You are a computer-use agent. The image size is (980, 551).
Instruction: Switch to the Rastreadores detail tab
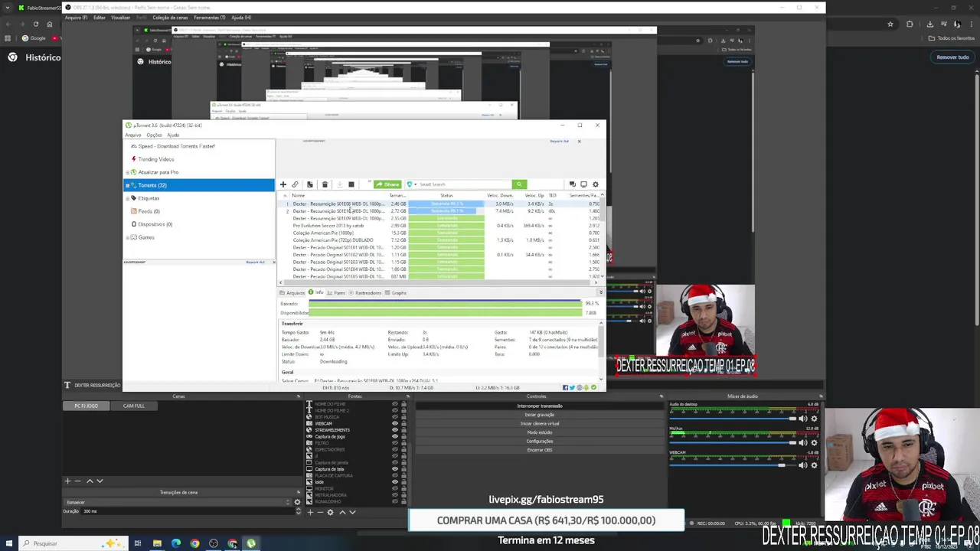pos(365,292)
